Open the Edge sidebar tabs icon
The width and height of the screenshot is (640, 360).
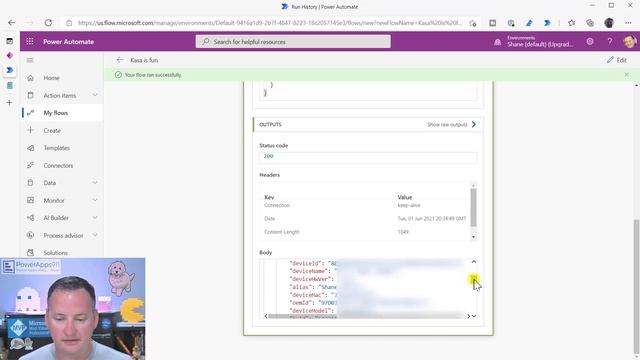click(9, 41)
